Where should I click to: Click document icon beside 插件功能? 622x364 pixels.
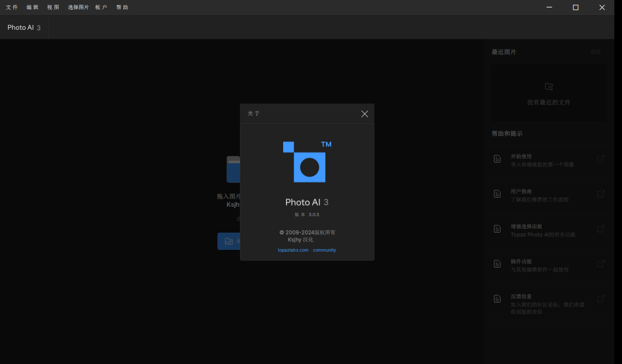click(x=497, y=264)
